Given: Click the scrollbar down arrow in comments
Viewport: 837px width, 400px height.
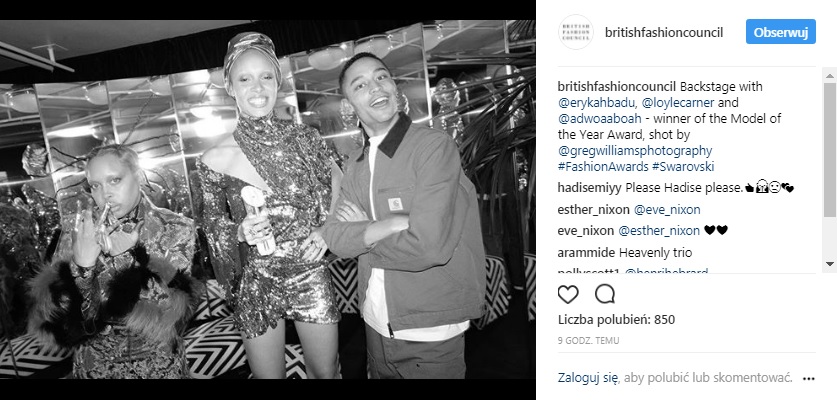Looking at the screenshot, I should point(830,264).
